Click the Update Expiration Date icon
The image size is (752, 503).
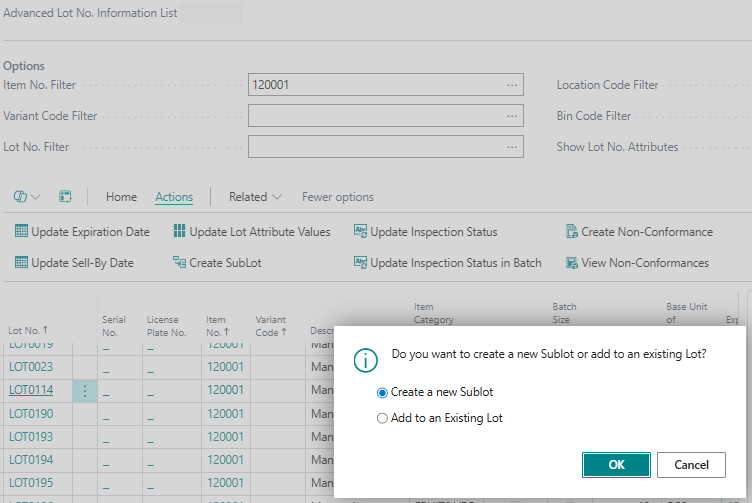click(x=21, y=232)
